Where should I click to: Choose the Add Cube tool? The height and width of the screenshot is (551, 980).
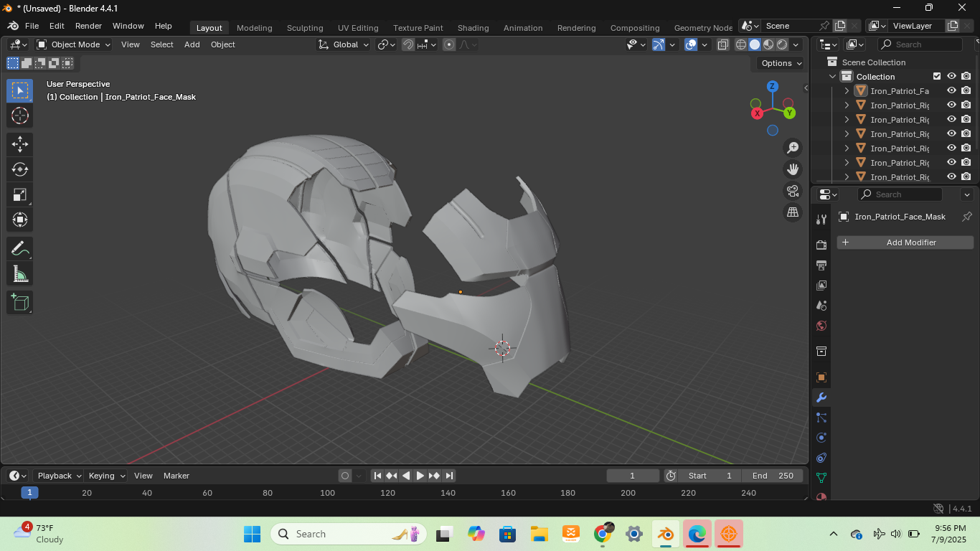point(20,303)
